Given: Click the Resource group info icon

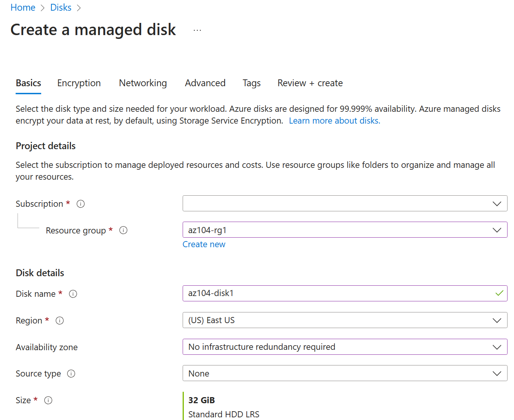Looking at the screenshot, I should (x=123, y=230).
